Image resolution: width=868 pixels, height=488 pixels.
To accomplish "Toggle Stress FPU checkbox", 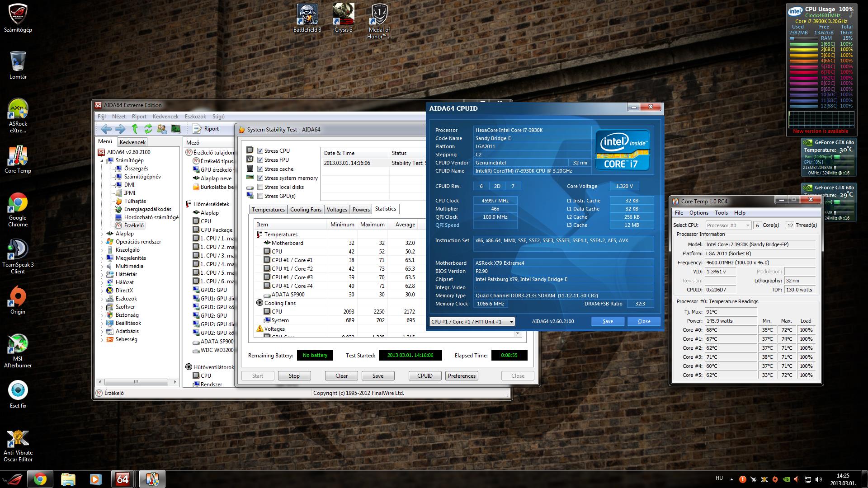I will [x=260, y=160].
